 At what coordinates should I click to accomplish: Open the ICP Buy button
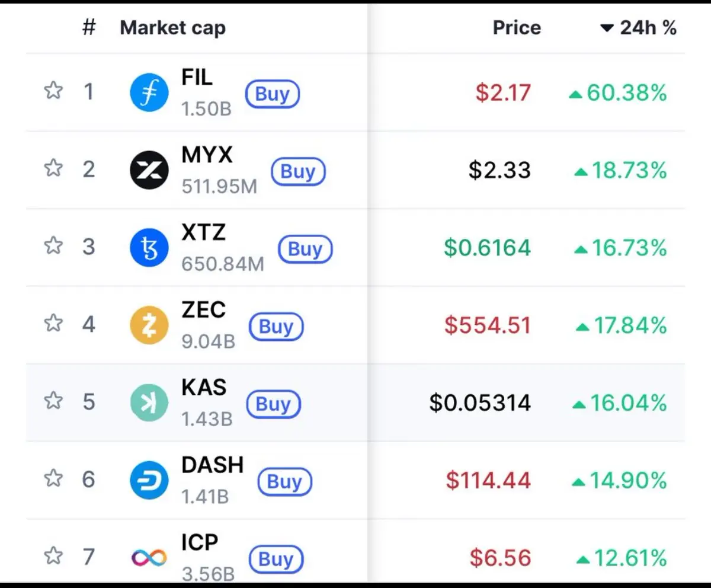coord(276,559)
